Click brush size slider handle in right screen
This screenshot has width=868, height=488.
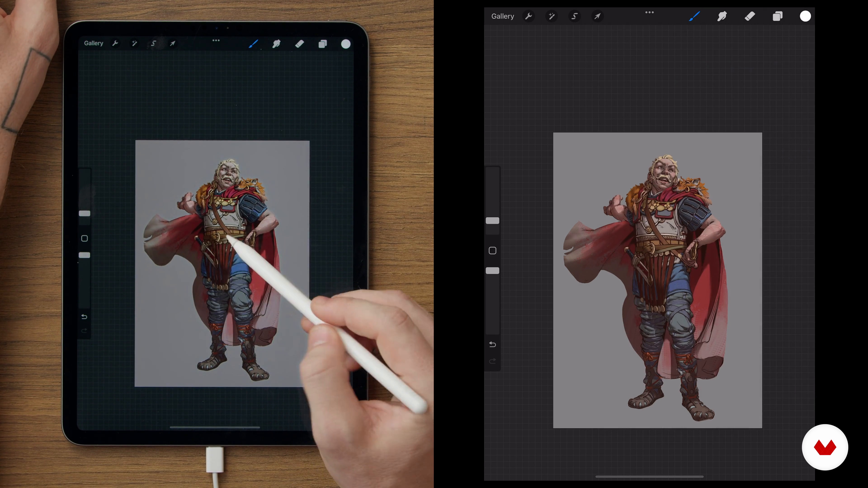pyautogui.click(x=492, y=221)
